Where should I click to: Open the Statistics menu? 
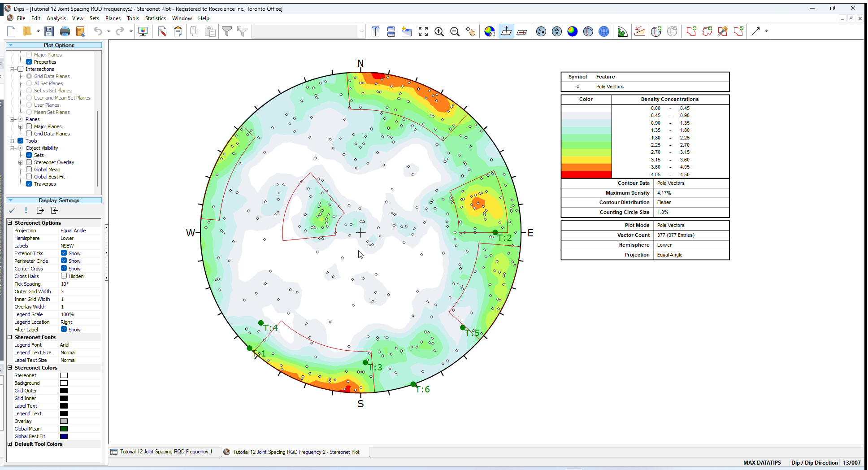pyautogui.click(x=155, y=18)
